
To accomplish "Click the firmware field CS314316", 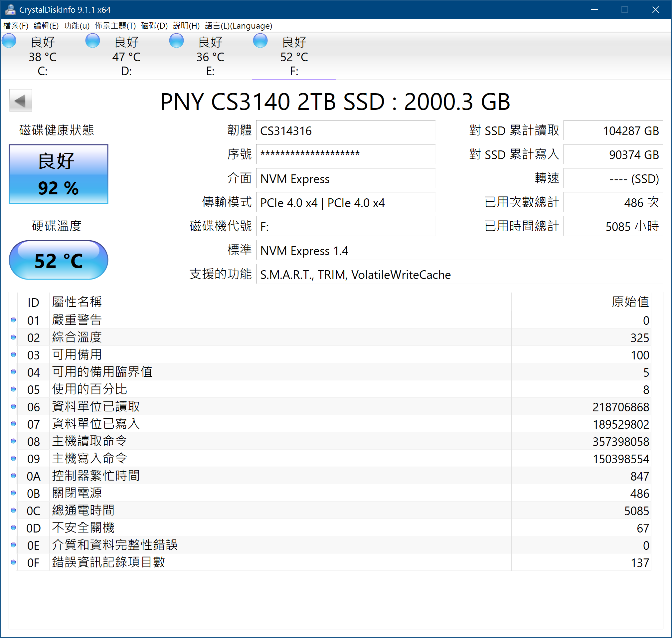I will coord(345,130).
